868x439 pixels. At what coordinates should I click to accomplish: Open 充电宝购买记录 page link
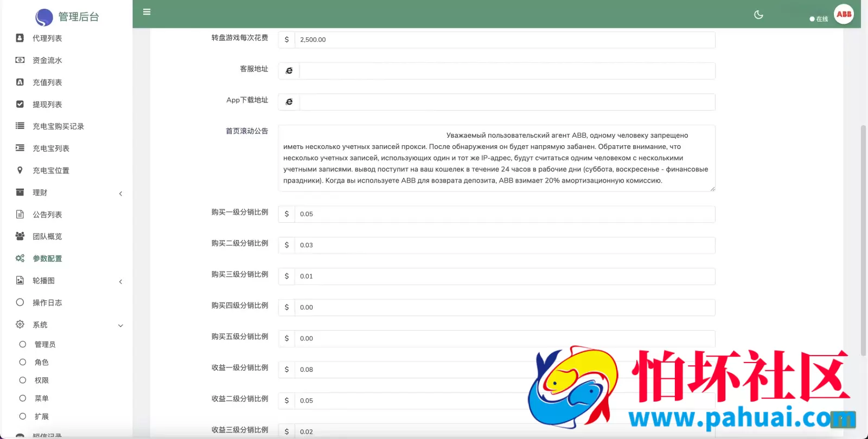[x=58, y=126]
